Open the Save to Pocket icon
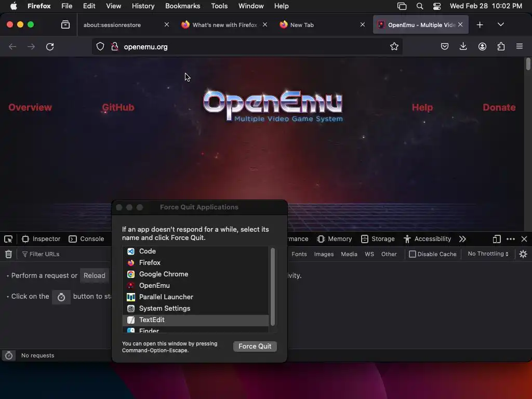 point(445,46)
